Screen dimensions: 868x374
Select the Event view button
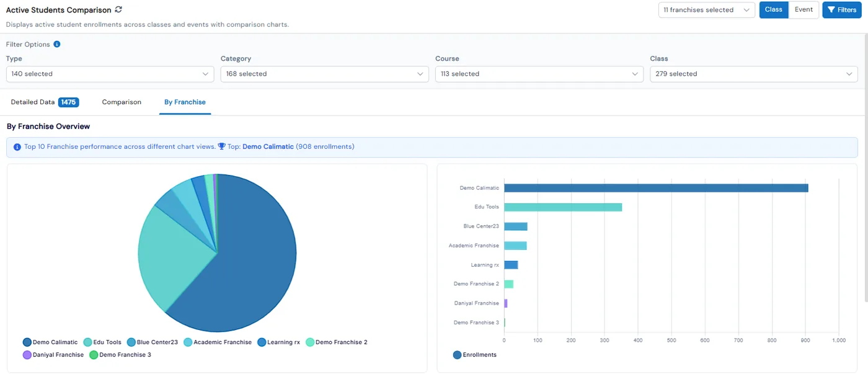[x=804, y=10]
